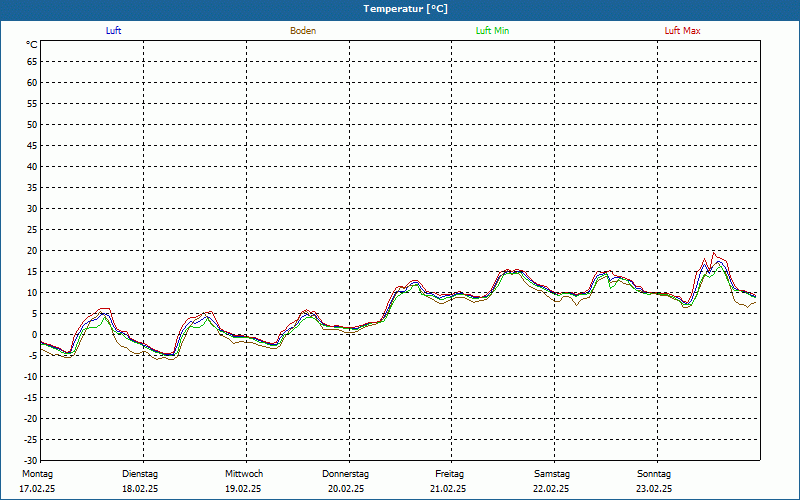This screenshot has height=500, width=800.
Task: Click the red Luft Max peak on Sonntag
Action: (x=714, y=253)
